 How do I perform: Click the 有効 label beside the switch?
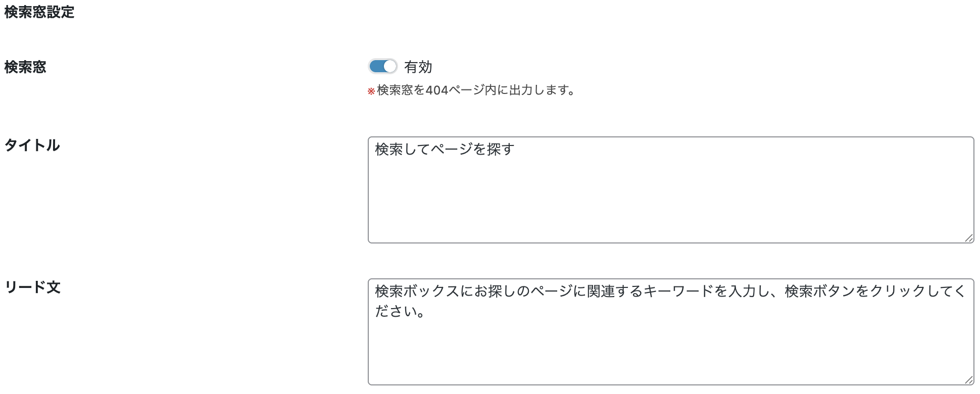(x=418, y=67)
